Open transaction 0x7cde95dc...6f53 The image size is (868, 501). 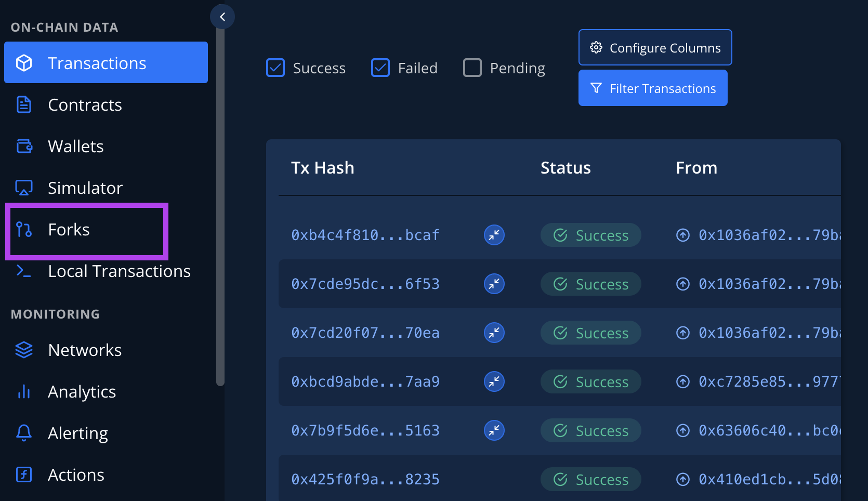(365, 284)
